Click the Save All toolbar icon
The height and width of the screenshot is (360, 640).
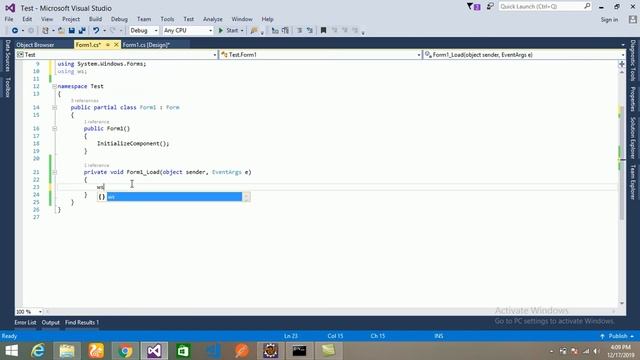[82, 31]
